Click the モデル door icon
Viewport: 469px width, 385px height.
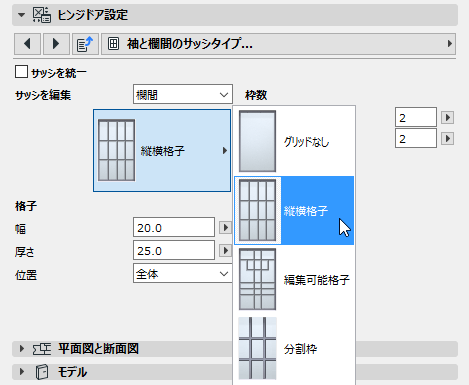pyautogui.click(x=42, y=372)
